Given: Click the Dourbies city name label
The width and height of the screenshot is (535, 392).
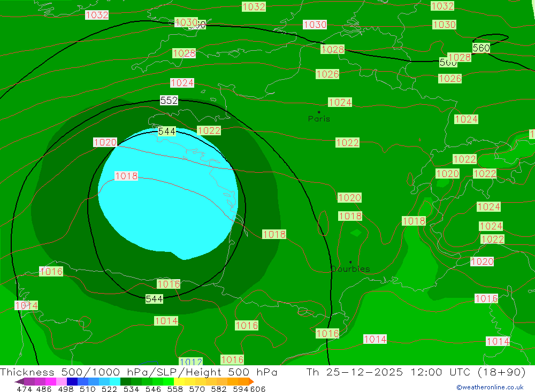Looking at the screenshot, I should click(350, 269).
